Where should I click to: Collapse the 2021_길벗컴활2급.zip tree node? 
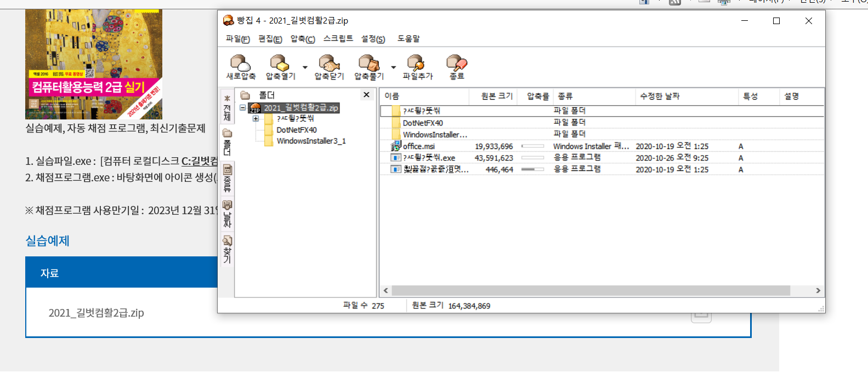pyautogui.click(x=242, y=108)
